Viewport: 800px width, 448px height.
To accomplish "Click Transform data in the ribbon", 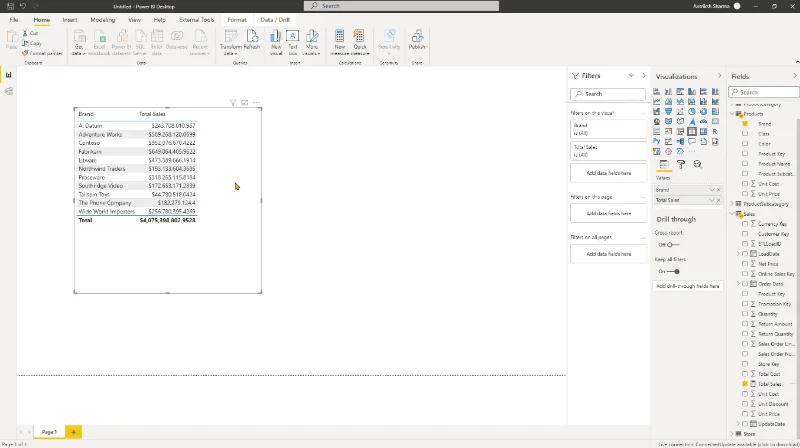I will pos(231,42).
